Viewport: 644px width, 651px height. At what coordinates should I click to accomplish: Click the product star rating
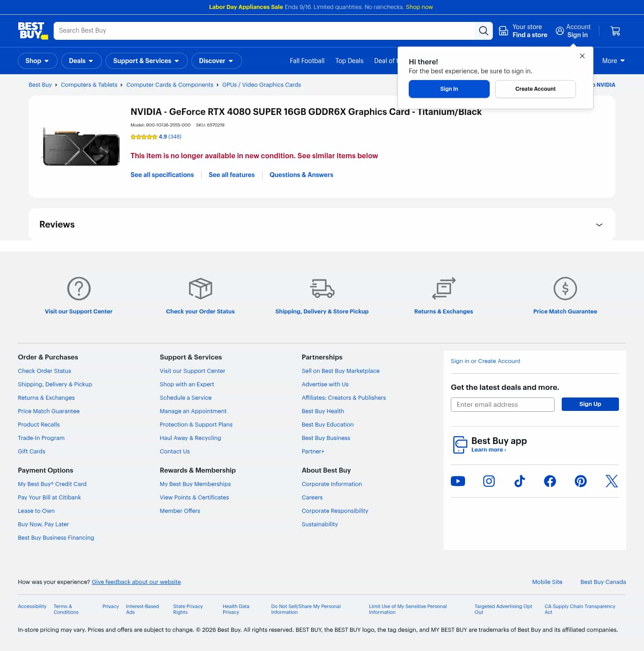[144, 137]
